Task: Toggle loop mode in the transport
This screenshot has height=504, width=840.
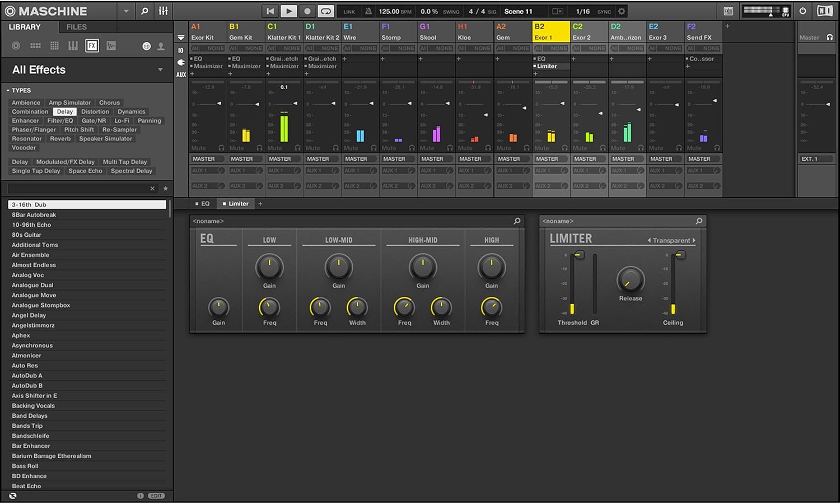Action: 325,11
